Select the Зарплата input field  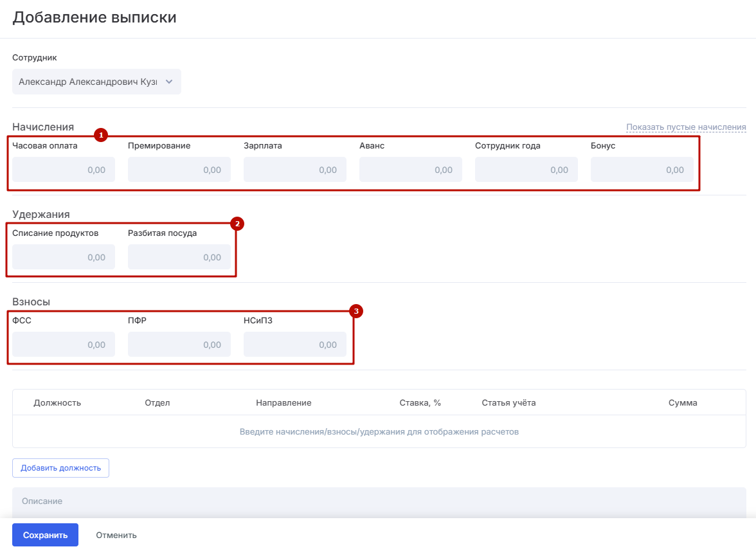point(295,170)
